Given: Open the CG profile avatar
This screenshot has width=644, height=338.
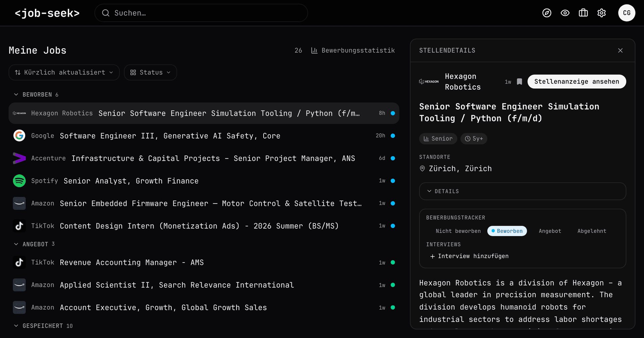Looking at the screenshot, I should (627, 13).
